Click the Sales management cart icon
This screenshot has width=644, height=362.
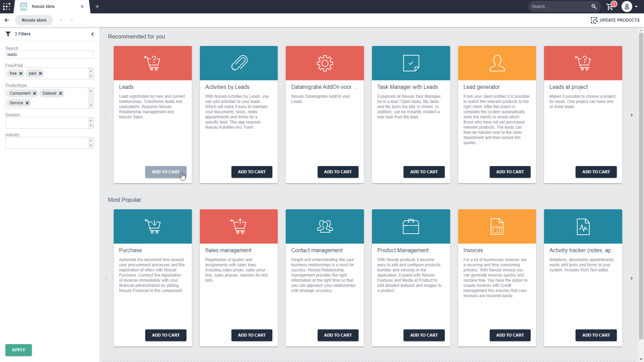[x=239, y=226]
